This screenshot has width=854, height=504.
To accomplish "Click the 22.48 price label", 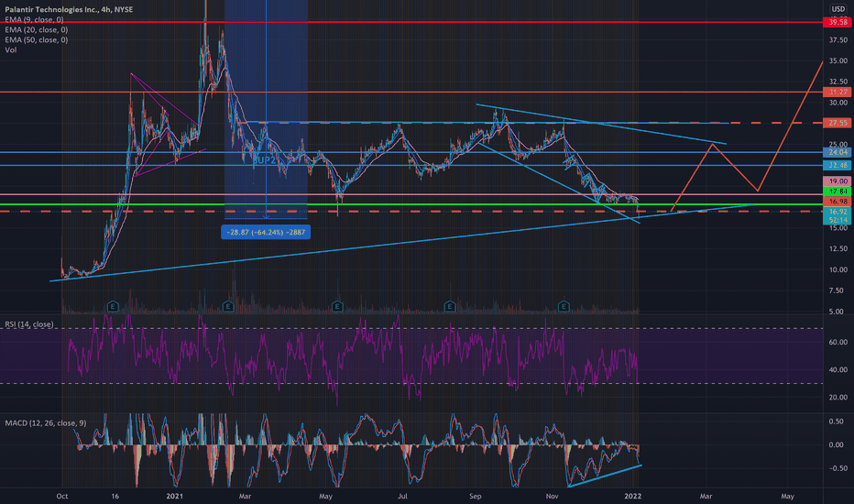I will coord(838,165).
